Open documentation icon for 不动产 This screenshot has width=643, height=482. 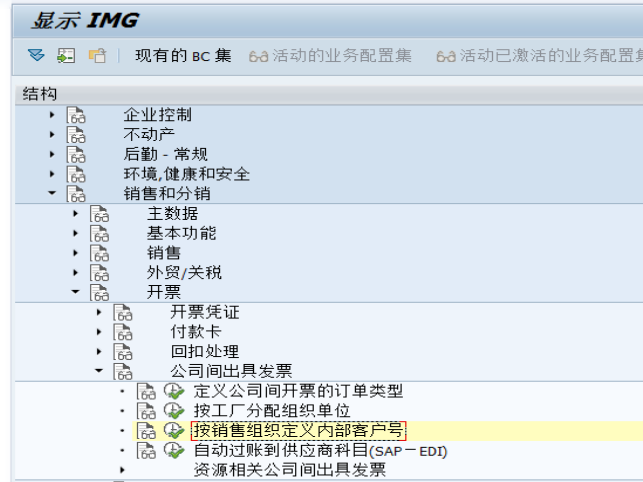(76, 135)
